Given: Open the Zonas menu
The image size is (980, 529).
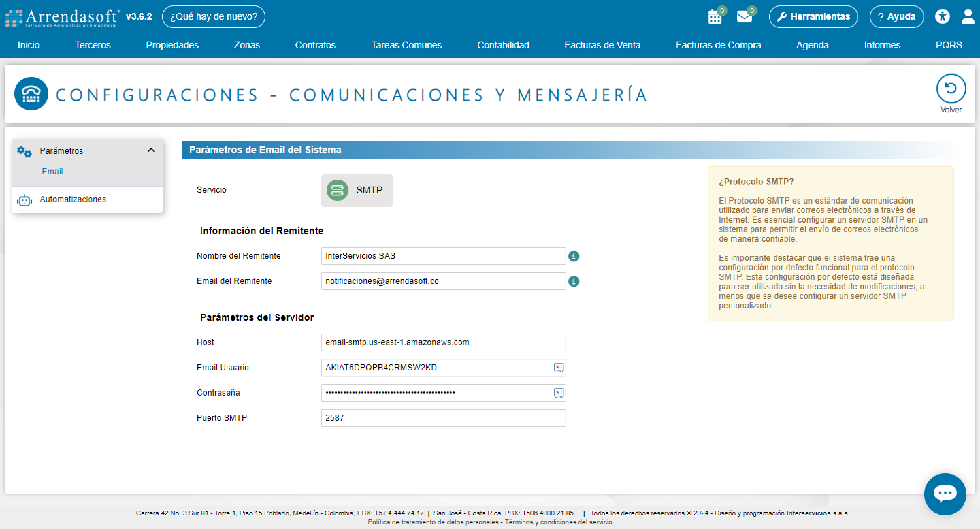Looking at the screenshot, I should 247,45.
